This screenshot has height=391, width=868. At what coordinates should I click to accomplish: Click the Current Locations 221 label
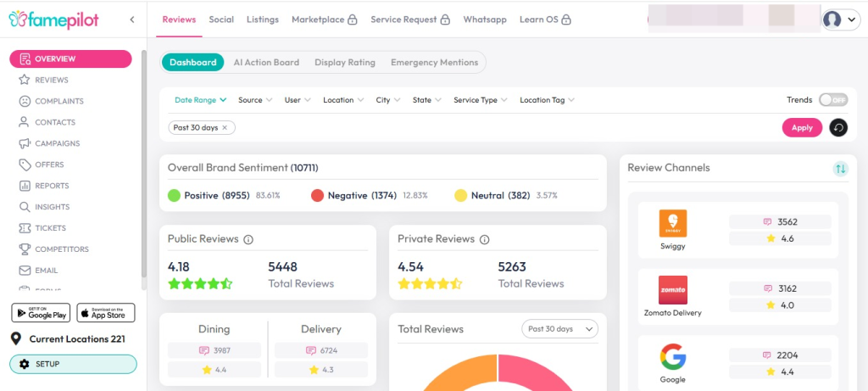pyautogui.click(x=77, y=339)
